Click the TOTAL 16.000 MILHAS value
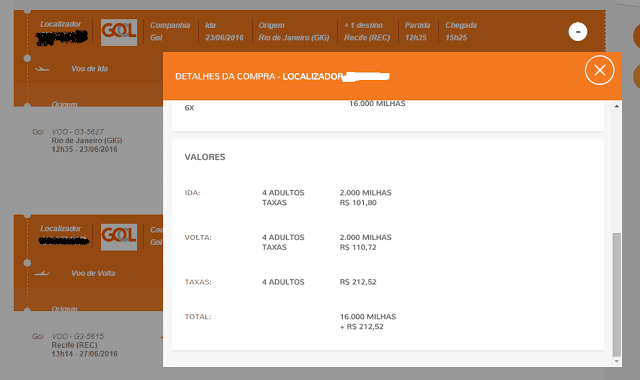 coord(368,317)
